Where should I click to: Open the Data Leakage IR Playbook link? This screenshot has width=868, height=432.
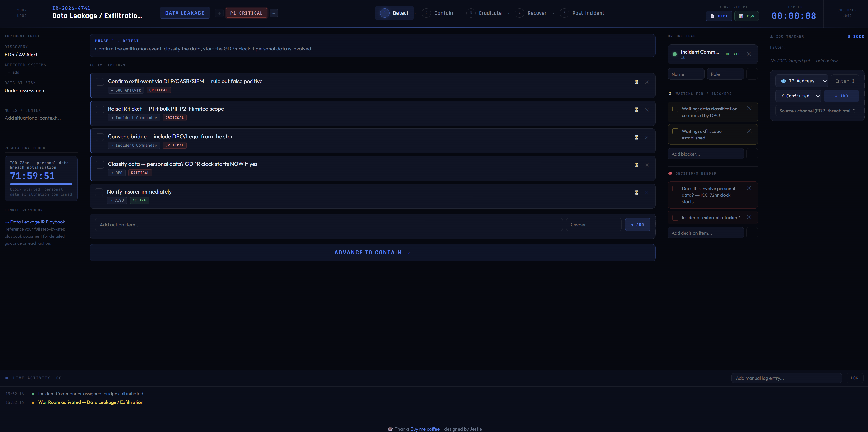click(35, 222)
